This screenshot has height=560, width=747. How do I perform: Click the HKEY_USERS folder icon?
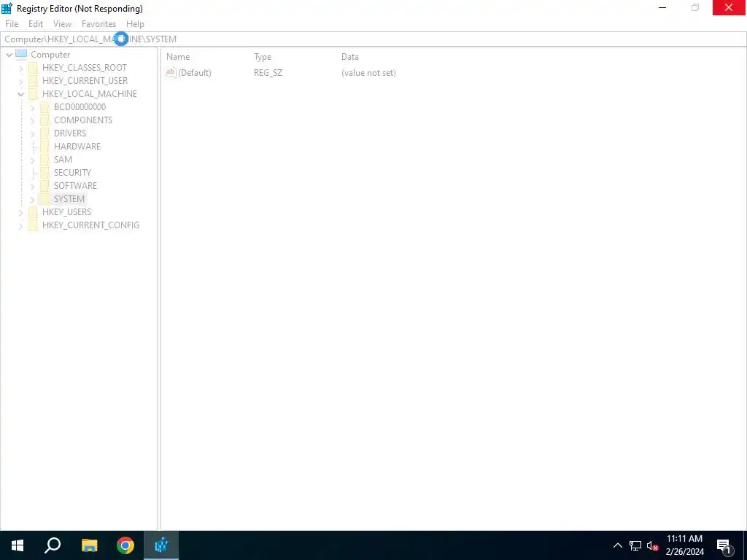click(x=33, y=211)
